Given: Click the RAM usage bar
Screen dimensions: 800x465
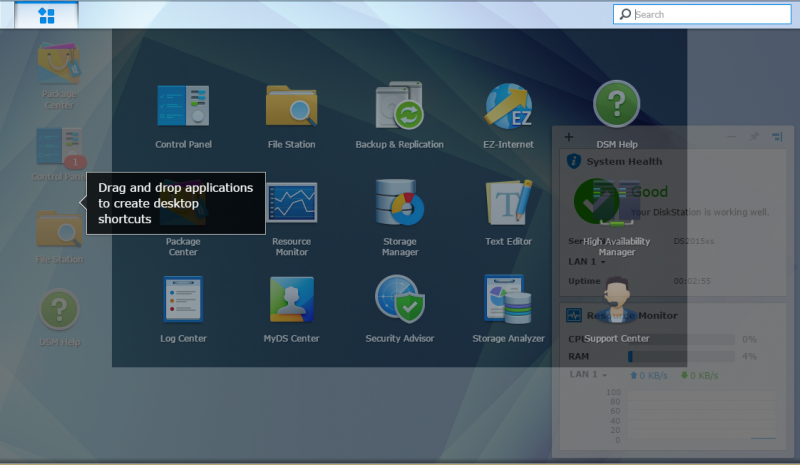Looking at the screenshot, I should point(681,356).
